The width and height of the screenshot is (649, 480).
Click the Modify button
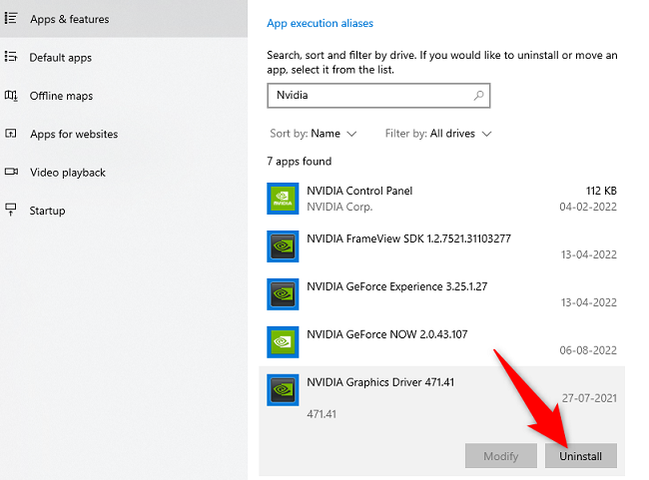pos(501,456)
